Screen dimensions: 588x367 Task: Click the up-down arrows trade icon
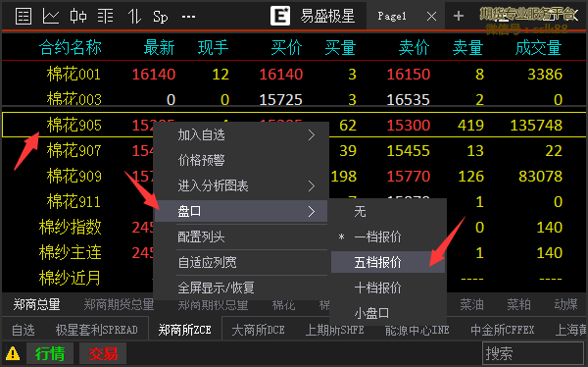(x=134, y=17)
